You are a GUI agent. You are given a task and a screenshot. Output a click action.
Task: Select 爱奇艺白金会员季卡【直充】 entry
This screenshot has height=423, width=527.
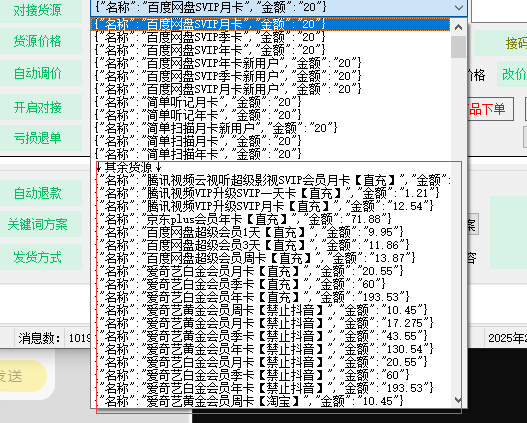tap(271, 284)
